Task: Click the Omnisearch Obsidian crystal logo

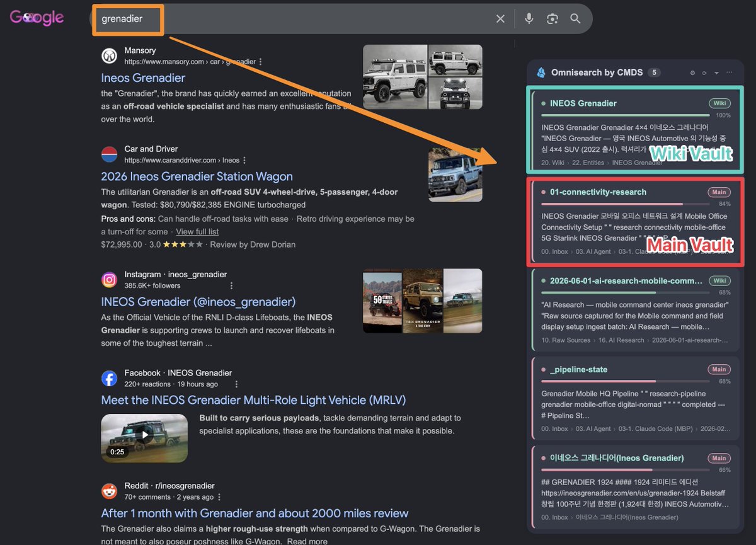Action: pos(541,72)
